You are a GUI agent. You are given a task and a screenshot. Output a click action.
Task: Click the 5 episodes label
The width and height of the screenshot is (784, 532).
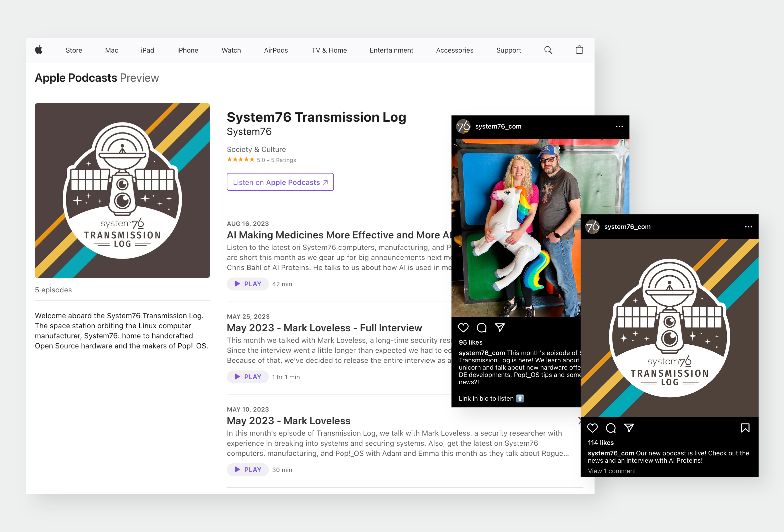(x=53, y=290)
